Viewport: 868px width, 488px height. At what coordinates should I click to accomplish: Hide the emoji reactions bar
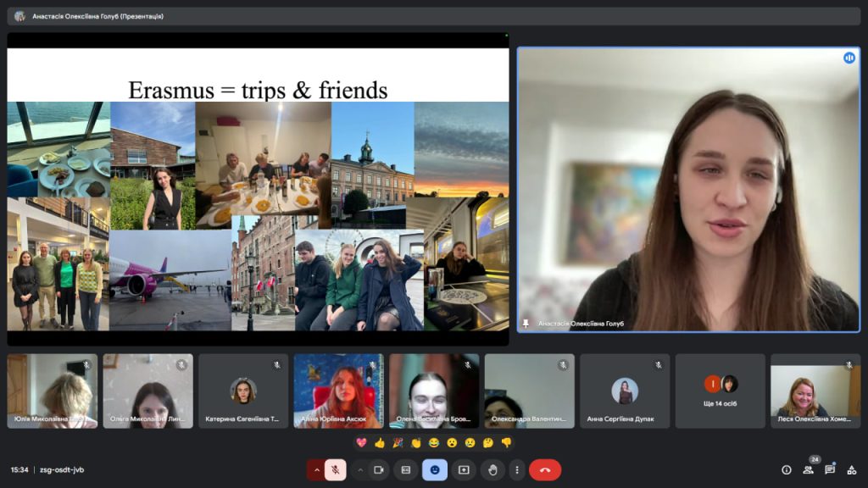[435, 469]
